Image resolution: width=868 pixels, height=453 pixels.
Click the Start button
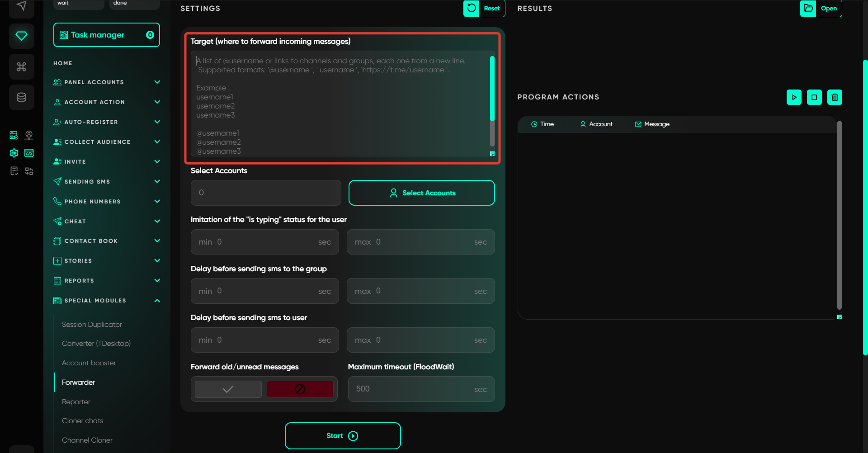(x=343, y=436)
